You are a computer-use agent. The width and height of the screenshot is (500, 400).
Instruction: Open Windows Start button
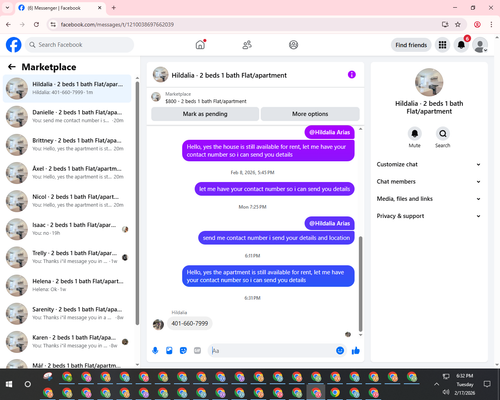click(x=9, y=384)
